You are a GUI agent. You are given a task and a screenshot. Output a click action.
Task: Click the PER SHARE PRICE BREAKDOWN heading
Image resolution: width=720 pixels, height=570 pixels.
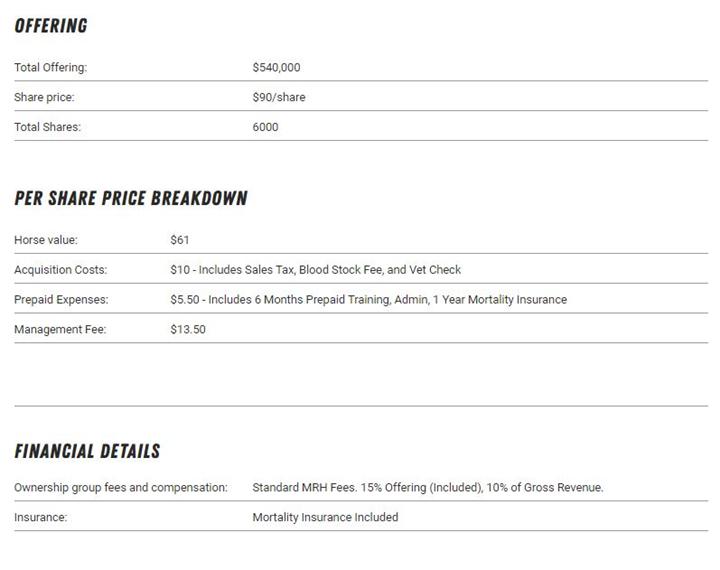131,198
